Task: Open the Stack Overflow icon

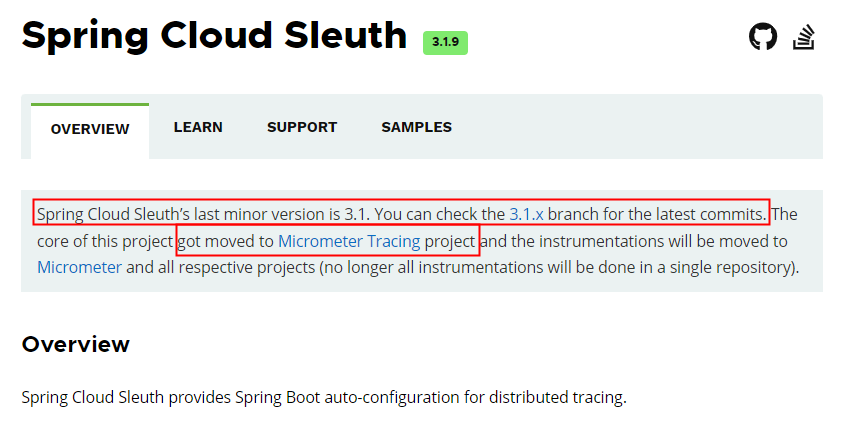Action: 804,37
